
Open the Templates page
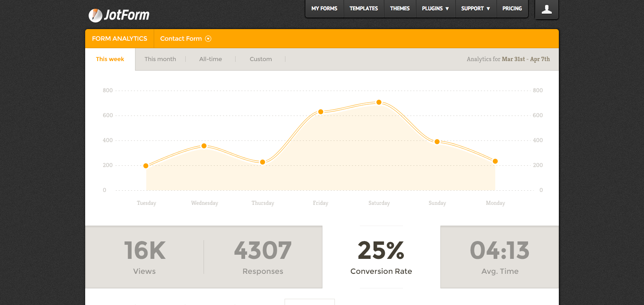pyautogui.click(x=364, y=8)
